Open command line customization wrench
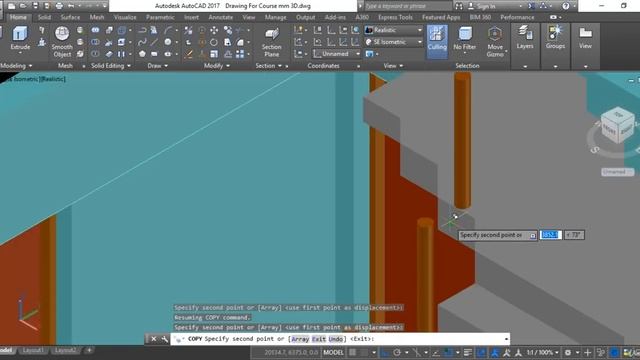The height and width of the screenshot is (360, 640). (x=164, y=339)
